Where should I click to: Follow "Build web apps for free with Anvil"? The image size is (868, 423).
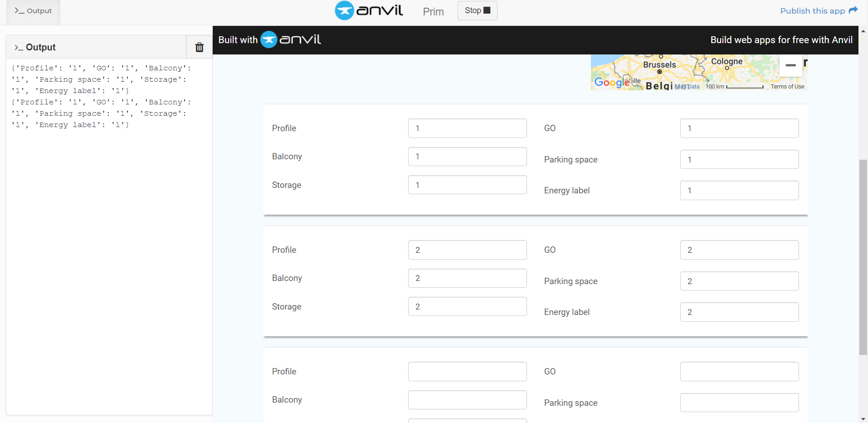781,40
